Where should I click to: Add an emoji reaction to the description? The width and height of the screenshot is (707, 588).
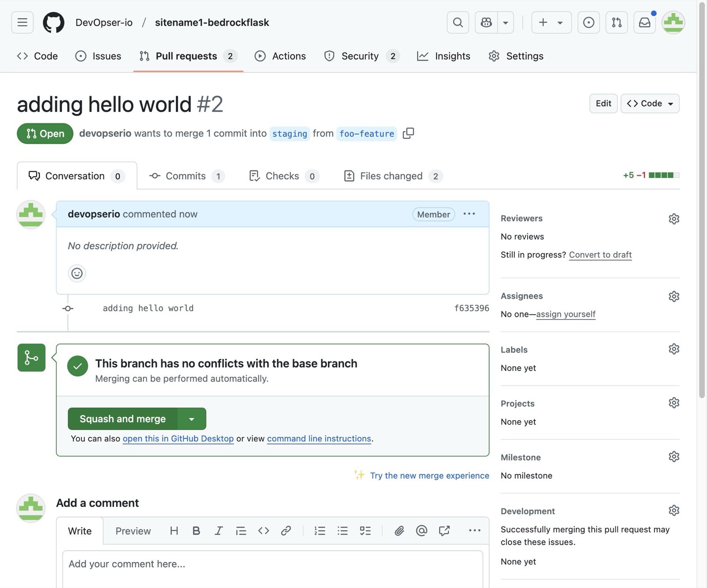pyautogui.click(x=77, y=273)
